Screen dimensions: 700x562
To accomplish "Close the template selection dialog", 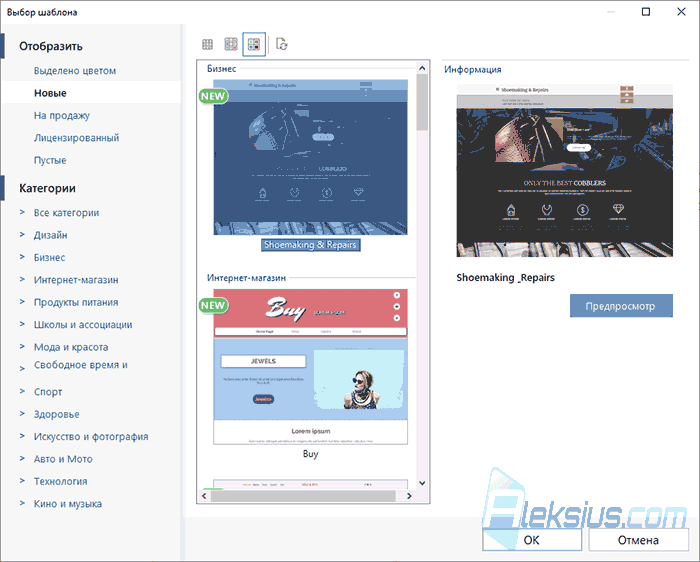I will [681, 12].
